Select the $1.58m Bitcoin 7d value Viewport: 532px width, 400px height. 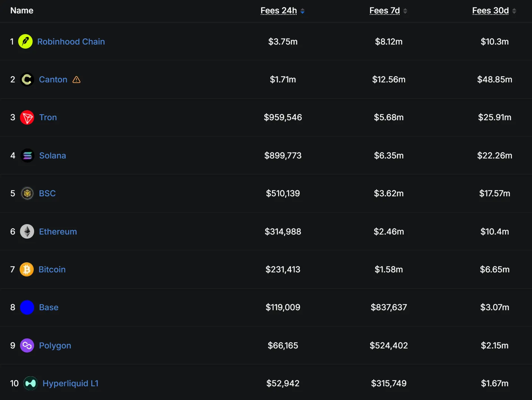[x=389, y=269]
